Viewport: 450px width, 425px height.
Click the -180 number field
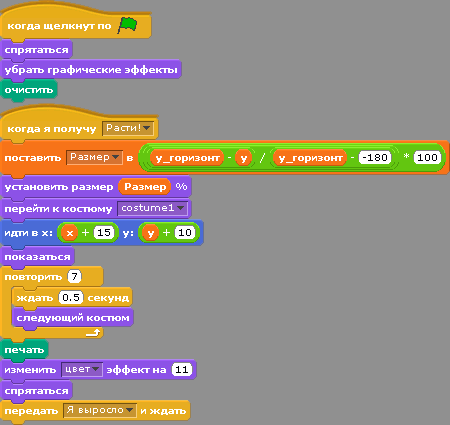[x=375, y=157]
